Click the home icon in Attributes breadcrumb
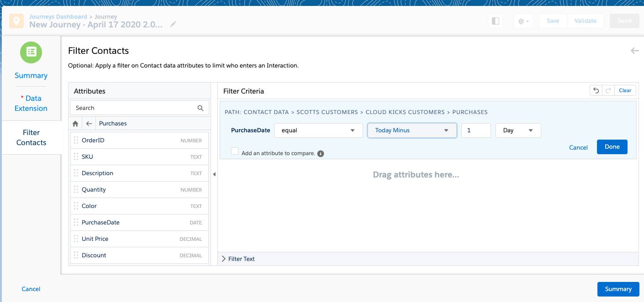 75,123
